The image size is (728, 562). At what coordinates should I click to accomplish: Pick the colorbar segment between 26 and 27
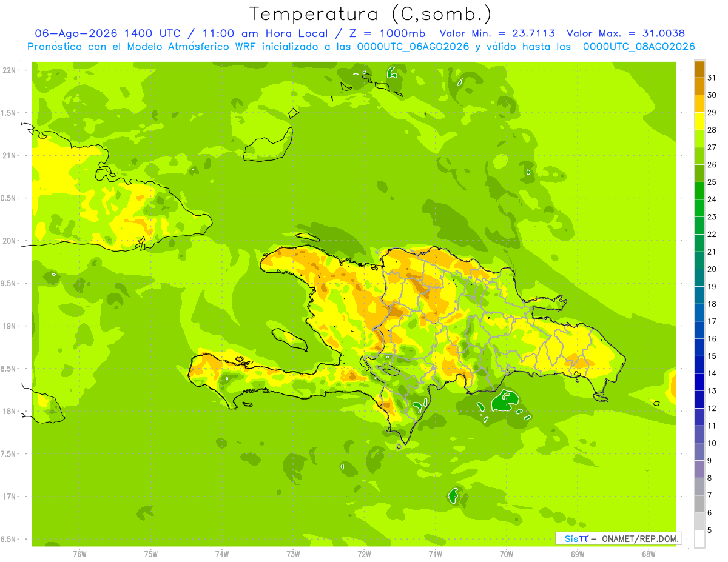pos(699,156)
